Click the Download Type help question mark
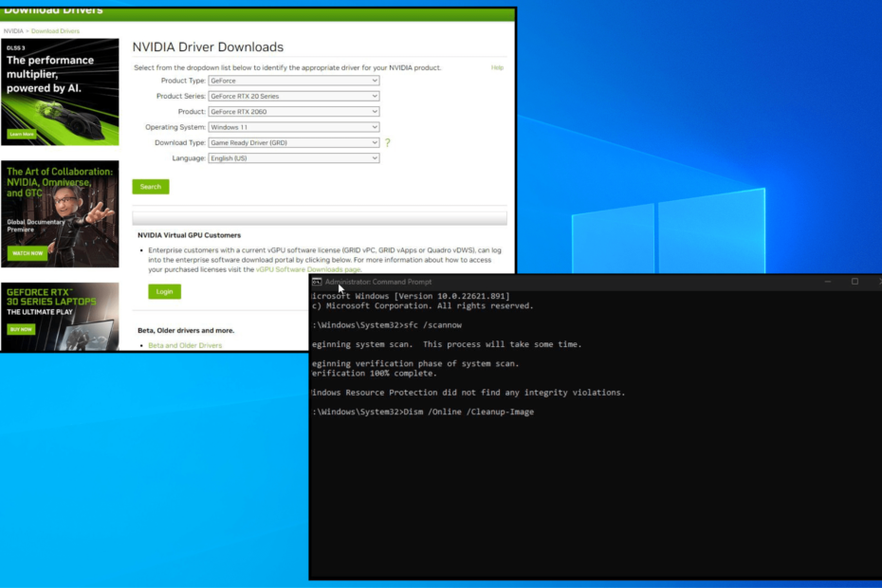882x588 pixels. [x=388, y=143]
